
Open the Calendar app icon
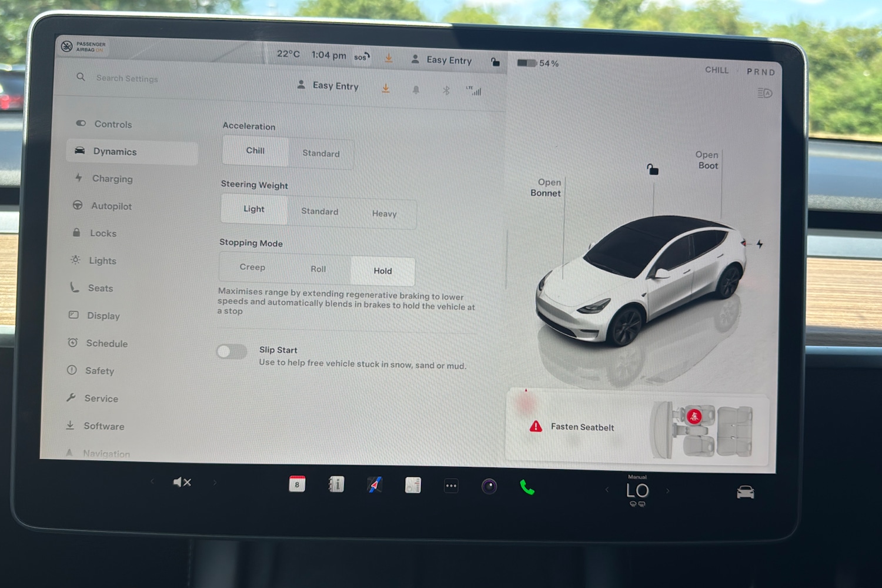pos(297,484)
